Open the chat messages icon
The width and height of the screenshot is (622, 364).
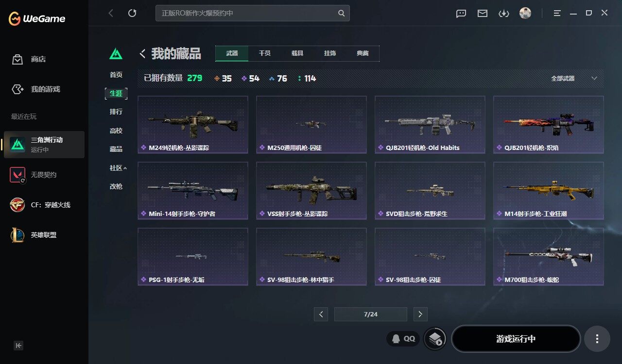click(x=461, y=13)
